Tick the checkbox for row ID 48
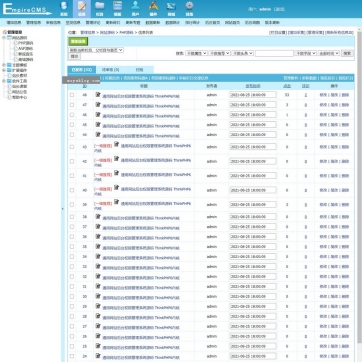The image size is (362, 362). pyautogui.click(x=72, y=95)
